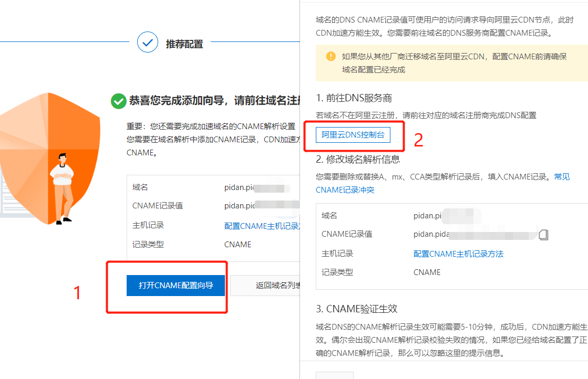The height and width of the screenshot is (379, 588).
Task: Click the copy icon beside the CNAME record value
Action: click(x=543, y=235)
